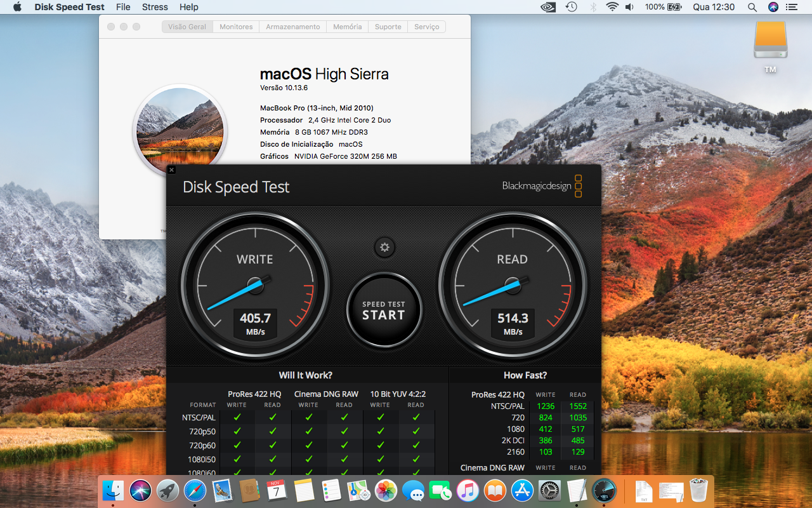The width and height of the screenshot is (812, 508).
Task: Open Messages from the Dock
Action: (x=413, y=490)
